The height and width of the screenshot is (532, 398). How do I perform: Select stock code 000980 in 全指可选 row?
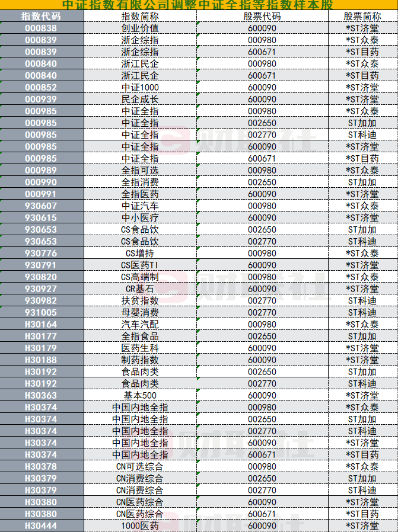[x=262, y=170]
